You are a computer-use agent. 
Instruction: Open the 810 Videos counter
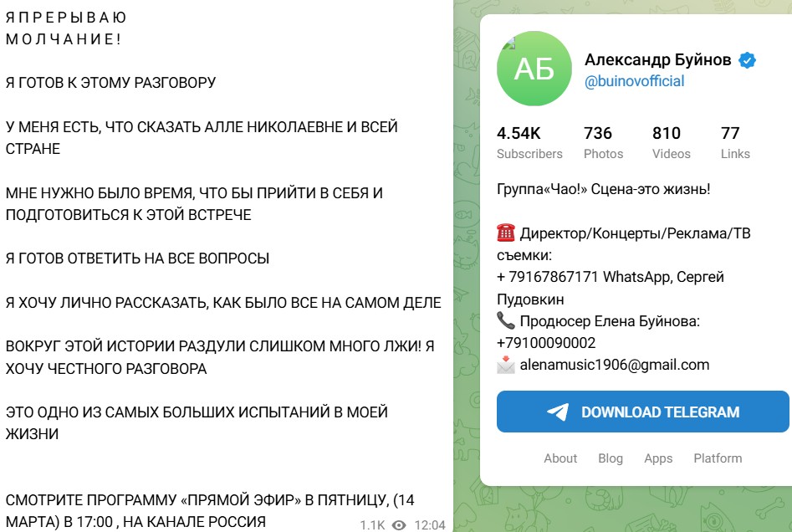pyautogui.click(x=671, y=142)
